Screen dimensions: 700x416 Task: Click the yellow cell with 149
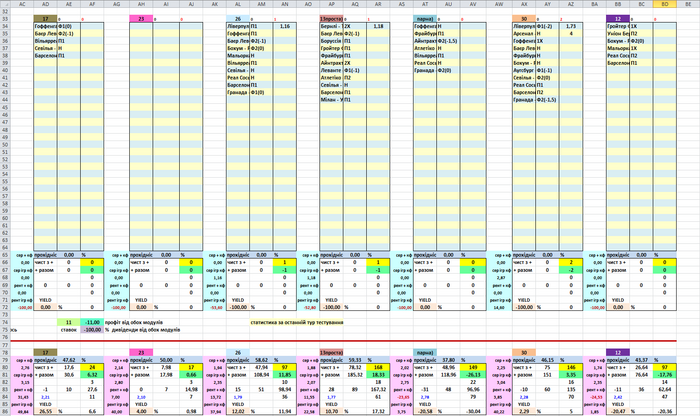point(473,367)
